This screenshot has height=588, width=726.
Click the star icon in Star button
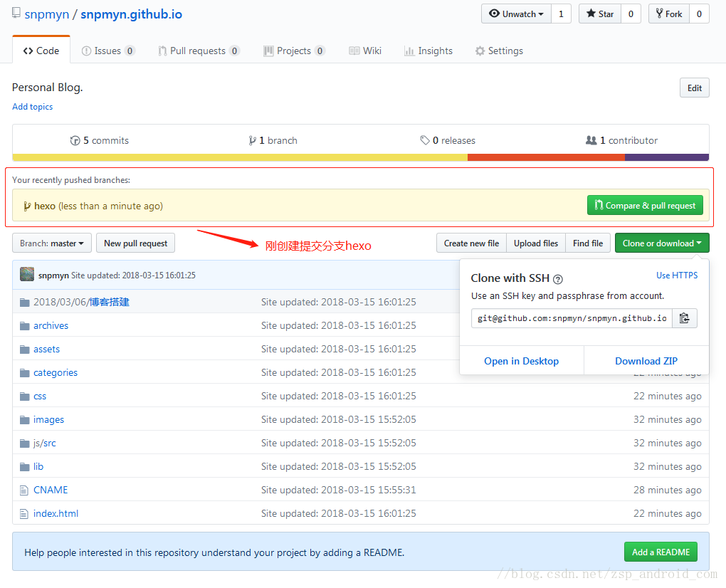[x=591, y=14]
